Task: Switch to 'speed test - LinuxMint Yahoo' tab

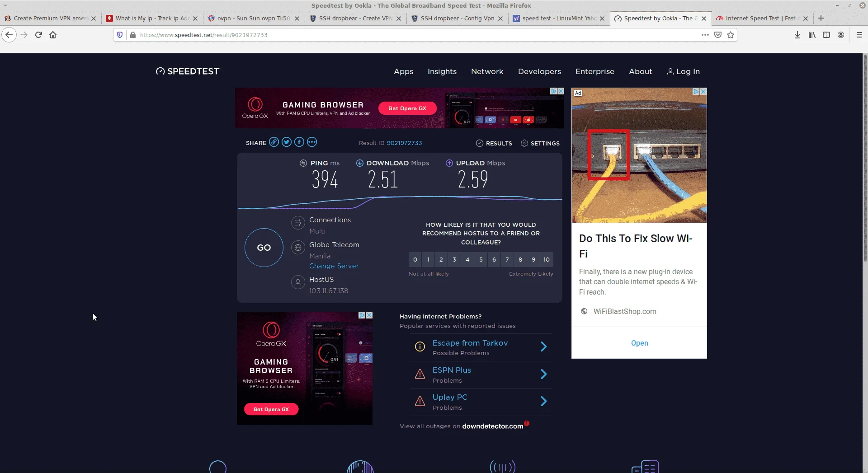Action: coord(559,19)
